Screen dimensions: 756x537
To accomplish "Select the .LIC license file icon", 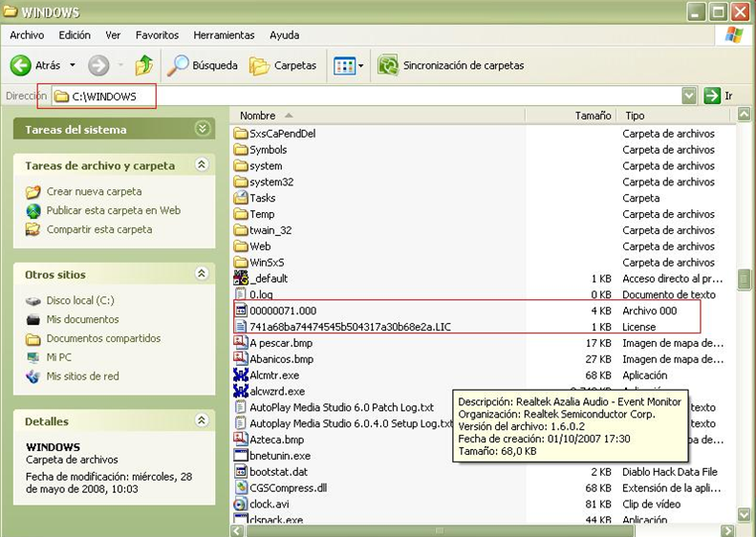I will tap(240, 327).
